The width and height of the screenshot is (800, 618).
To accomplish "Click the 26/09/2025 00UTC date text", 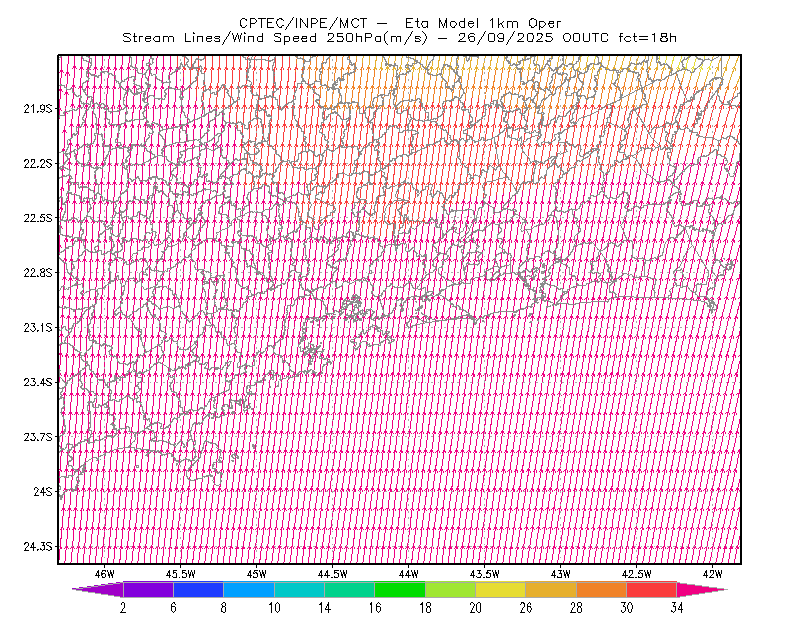I will (x=533, y=38).
